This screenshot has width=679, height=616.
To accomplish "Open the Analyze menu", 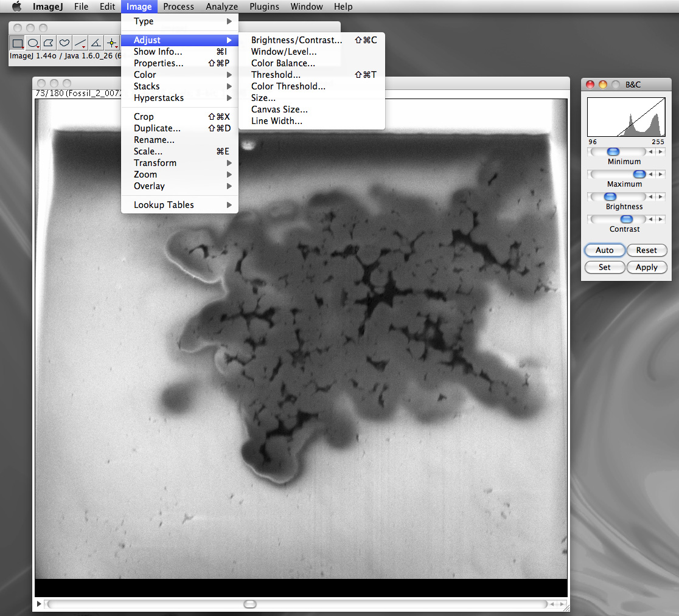I will coord(221,7).
